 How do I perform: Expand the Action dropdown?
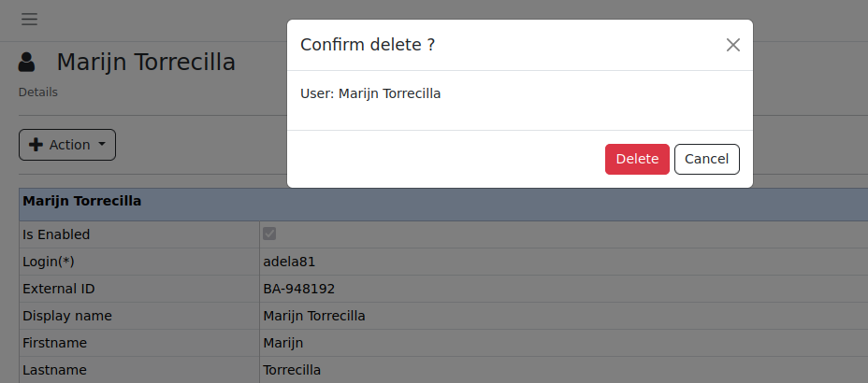click(x=67, y=145)
